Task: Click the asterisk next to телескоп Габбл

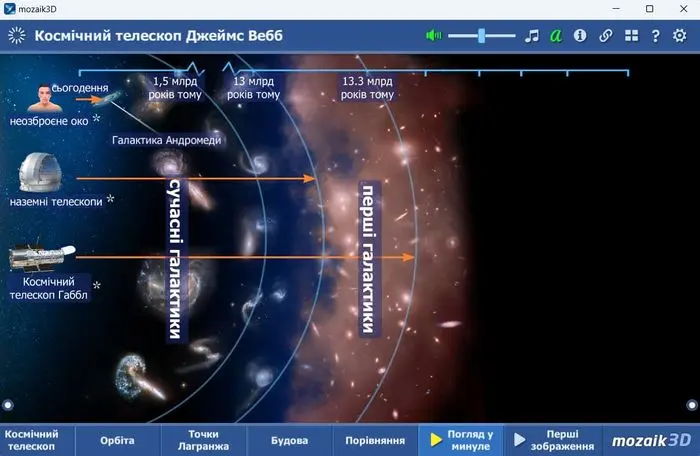Action: (x=96, y=285)
